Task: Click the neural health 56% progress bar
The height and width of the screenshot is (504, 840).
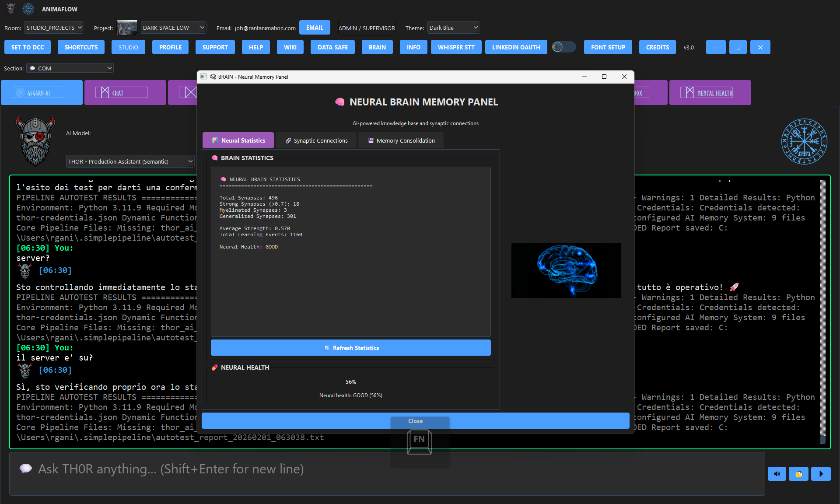Action: click(x=351, y=382)
